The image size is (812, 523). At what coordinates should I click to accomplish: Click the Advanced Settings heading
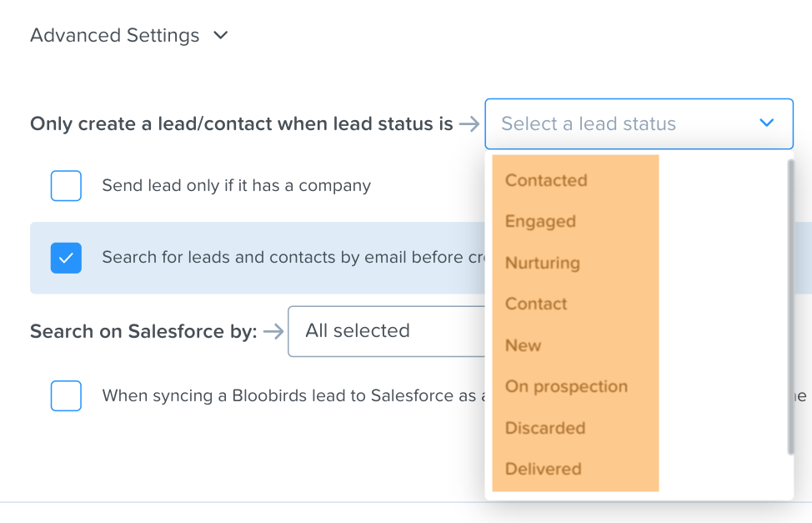point(114,35)
